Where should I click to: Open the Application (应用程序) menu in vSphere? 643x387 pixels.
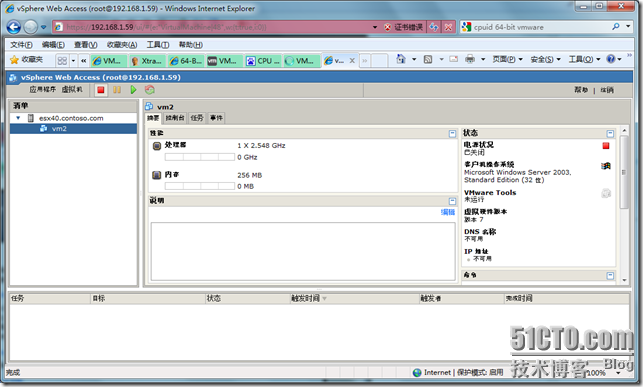[43, 89]
